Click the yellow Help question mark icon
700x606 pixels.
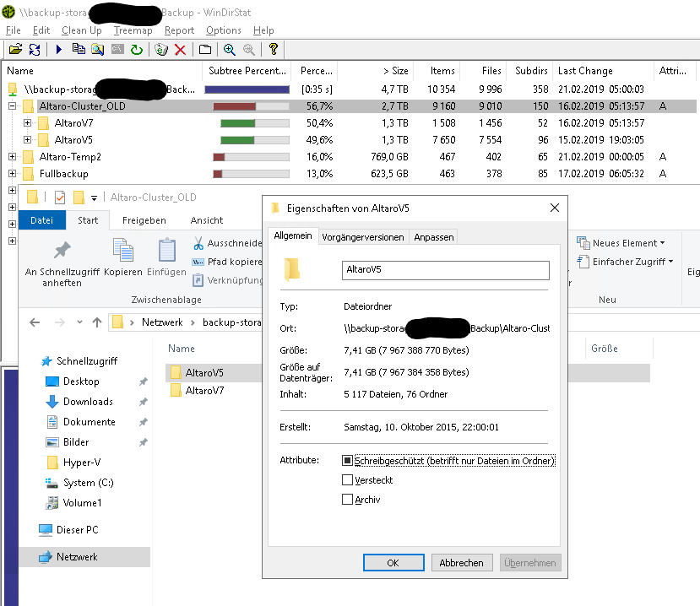click(274, 49)
